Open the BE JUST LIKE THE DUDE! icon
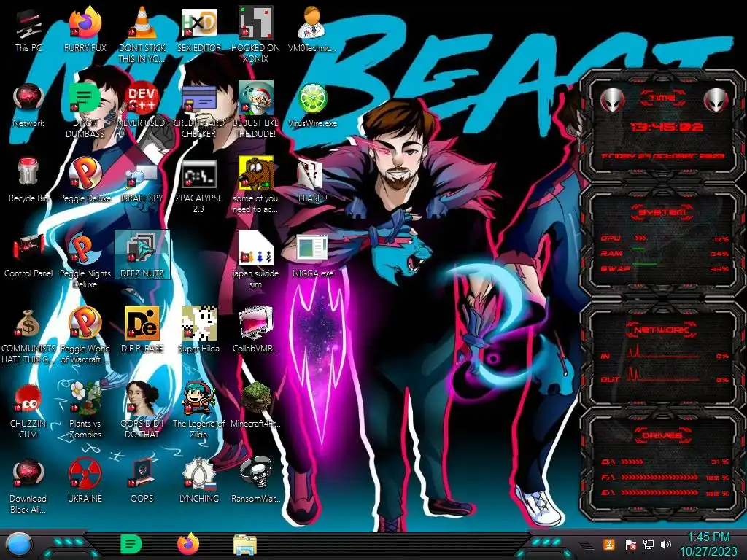Viewport: 747px width, 560px height. click(255, 111)
